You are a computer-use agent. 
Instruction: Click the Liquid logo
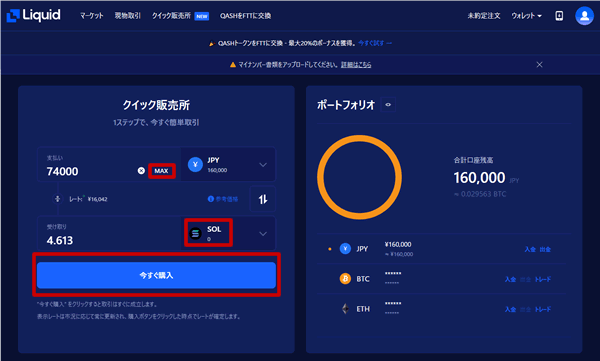click(33, 15)
